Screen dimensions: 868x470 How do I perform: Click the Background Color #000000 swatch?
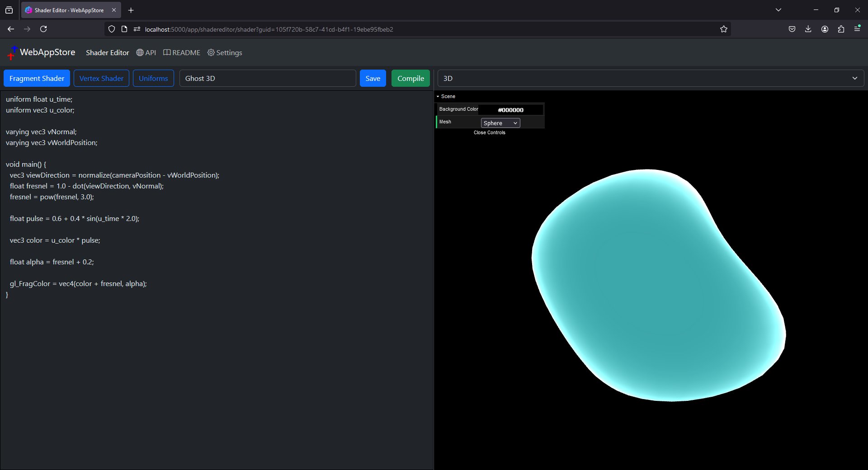510,110
